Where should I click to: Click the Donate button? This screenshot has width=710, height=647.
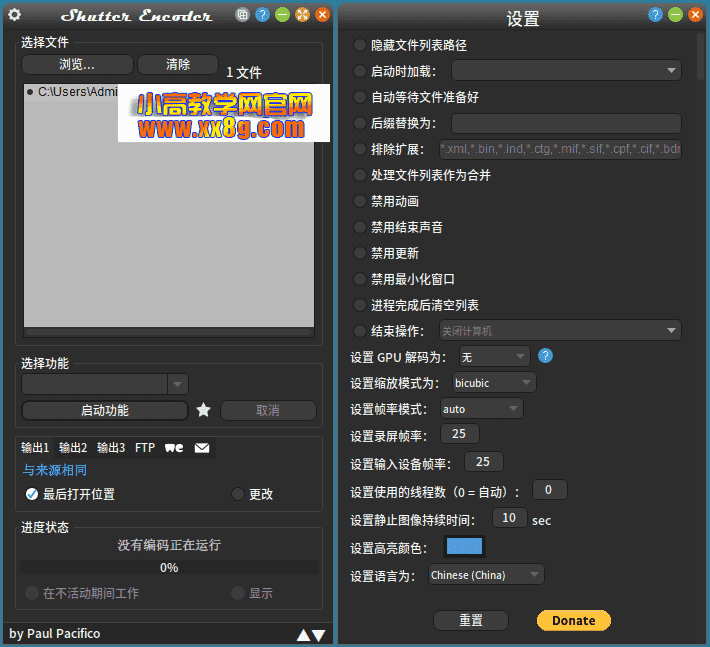[x=574, y=620]
